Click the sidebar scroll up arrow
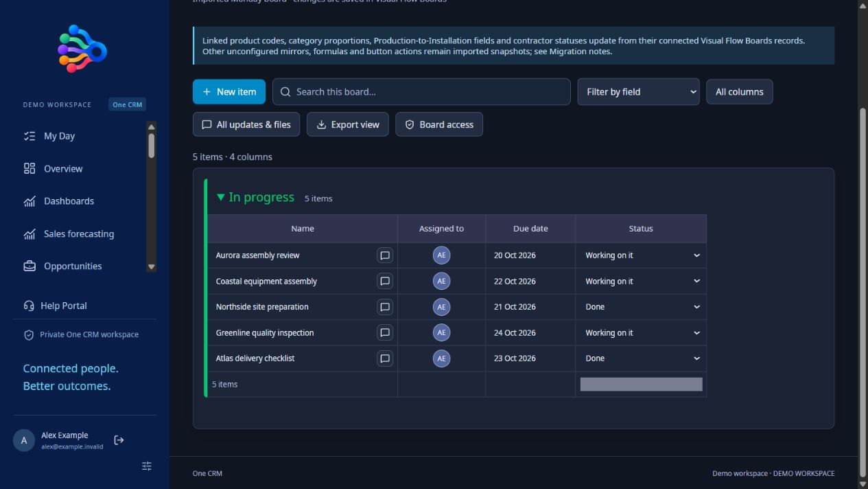This screenshot has height=489, width=868. point(152,127)
